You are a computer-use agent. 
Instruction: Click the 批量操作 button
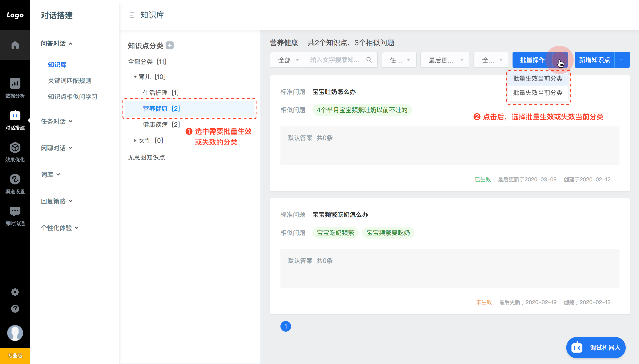(532, 60)
